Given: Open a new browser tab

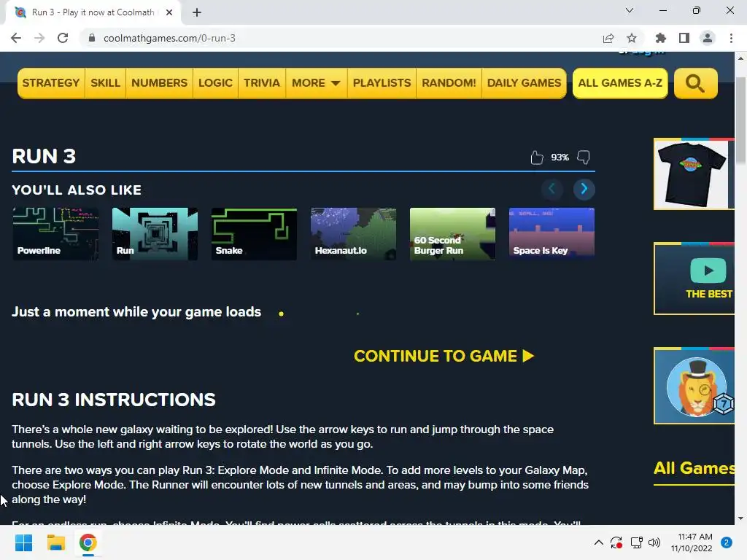Looking at the screenshot, I should coord(197,12).
